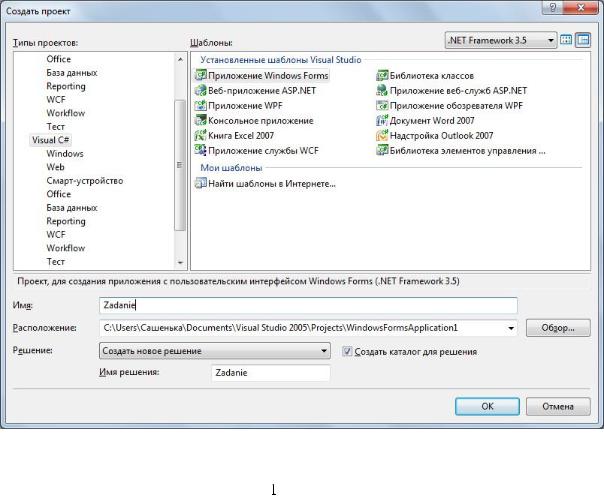This screenshot has width=604, height=499.
Task: Select Тест under Visual C#
Action: (55, 261)
